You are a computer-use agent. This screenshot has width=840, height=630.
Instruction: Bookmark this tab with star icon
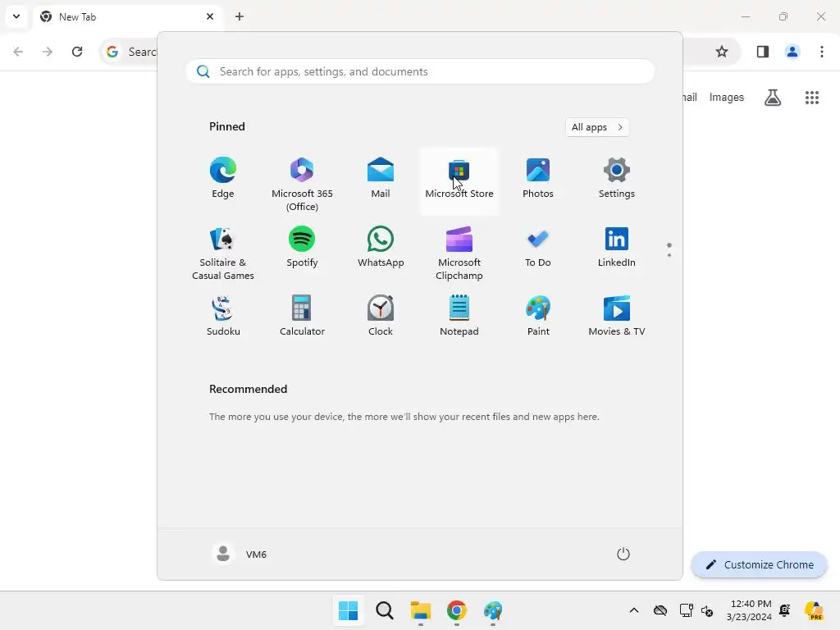click(722, 52)
